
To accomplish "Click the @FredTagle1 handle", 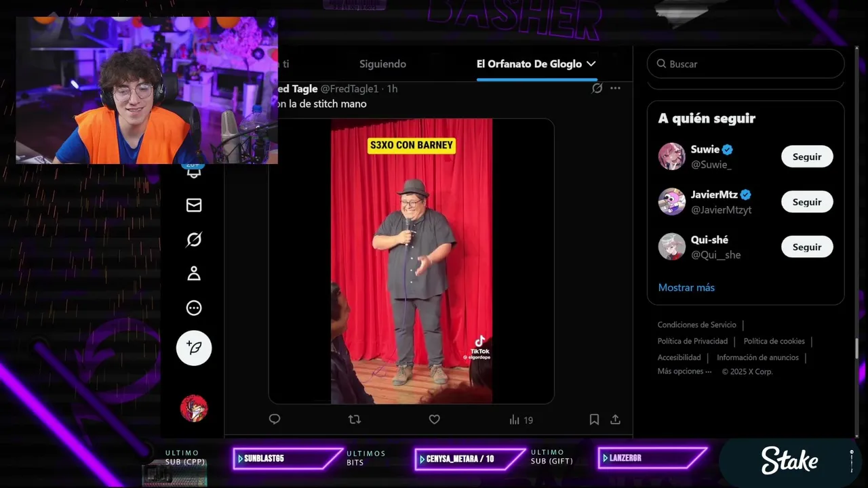I will pyautogui.click(x=349, y=89).
